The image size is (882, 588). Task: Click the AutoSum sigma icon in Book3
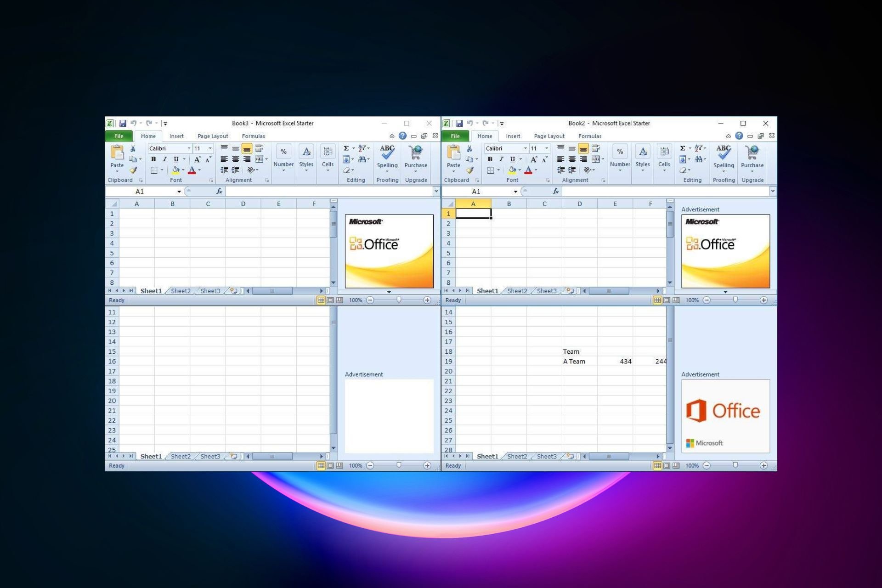(346, 148)
